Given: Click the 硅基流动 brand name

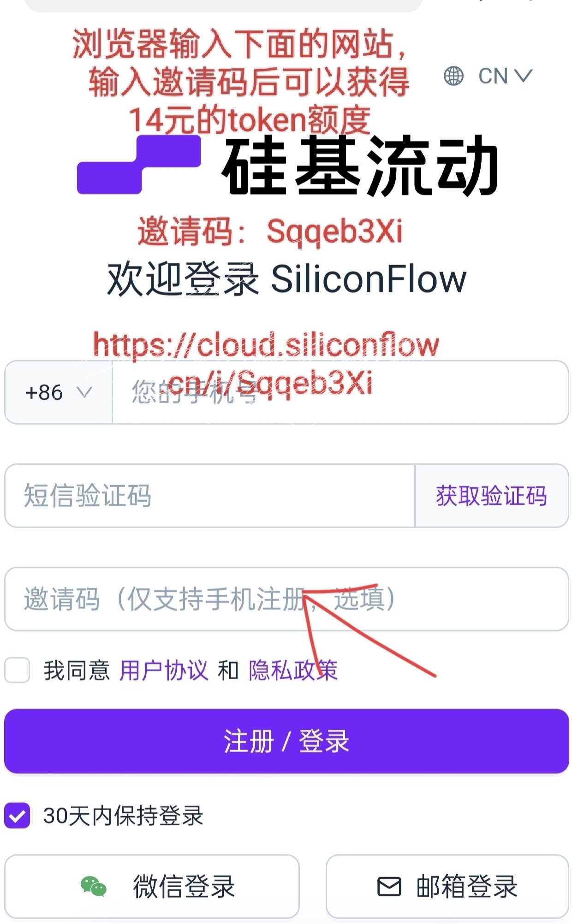Looking at the screenshot, I should [x=360, y=165].
